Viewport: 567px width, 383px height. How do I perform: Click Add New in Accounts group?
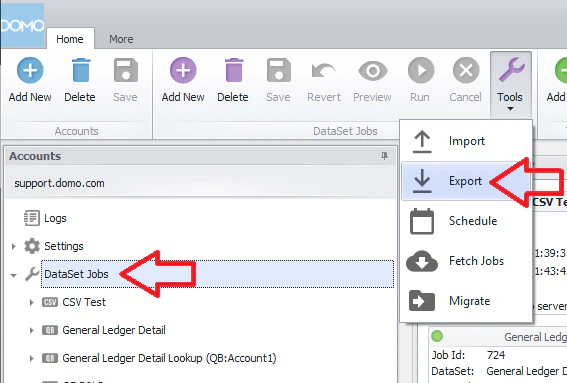[x=30, y=80]
